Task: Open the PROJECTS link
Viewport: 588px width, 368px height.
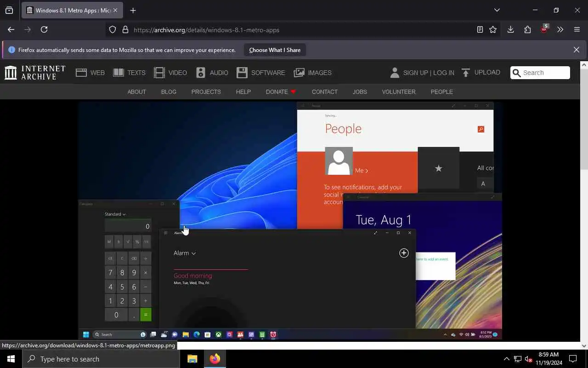Action: tap(206, 92)
